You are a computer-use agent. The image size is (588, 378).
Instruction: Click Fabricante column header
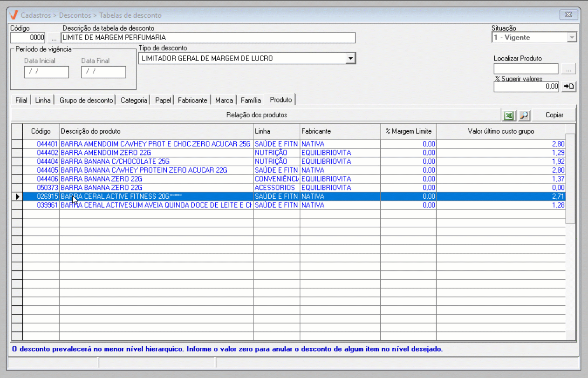coord(340,131)
